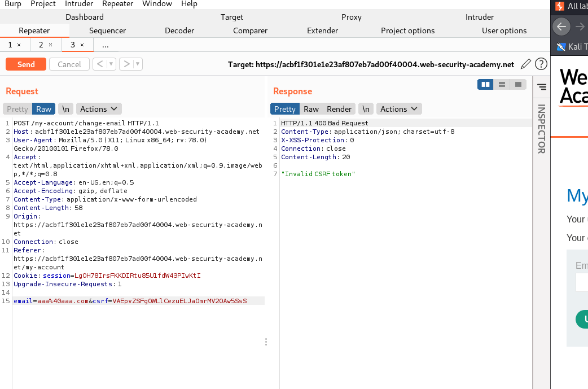
Task: Open the Request Actions dropdown
Action: (x=99, y=109)
